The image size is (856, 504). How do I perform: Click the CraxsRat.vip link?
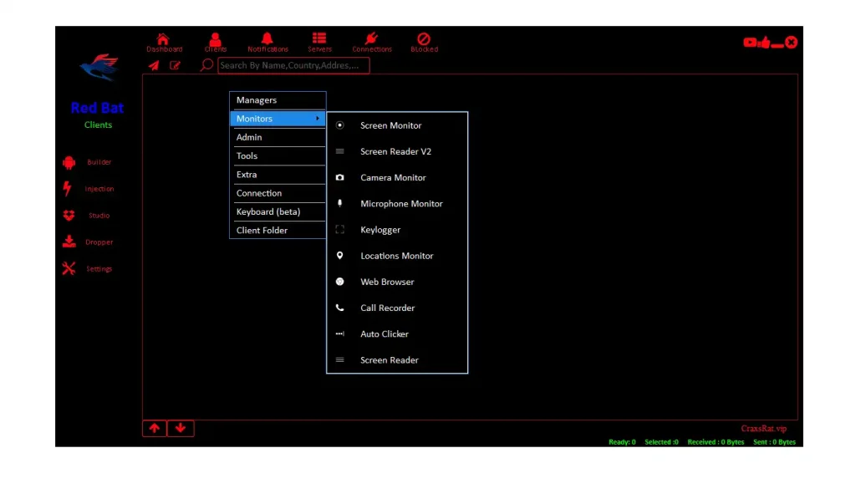pyautogui.click(x=764, y=428)
